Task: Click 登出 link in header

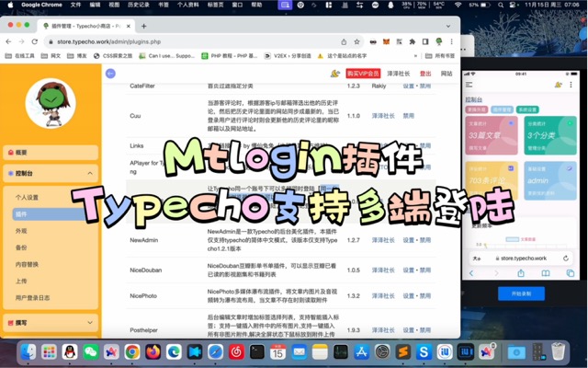Action: point(425,74)
